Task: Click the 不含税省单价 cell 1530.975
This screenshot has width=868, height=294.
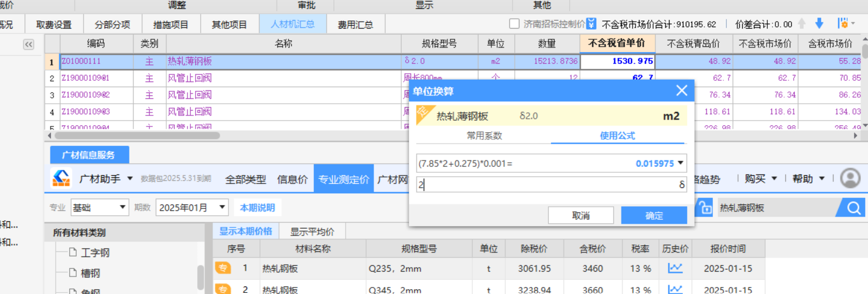Action: [617, 61]
